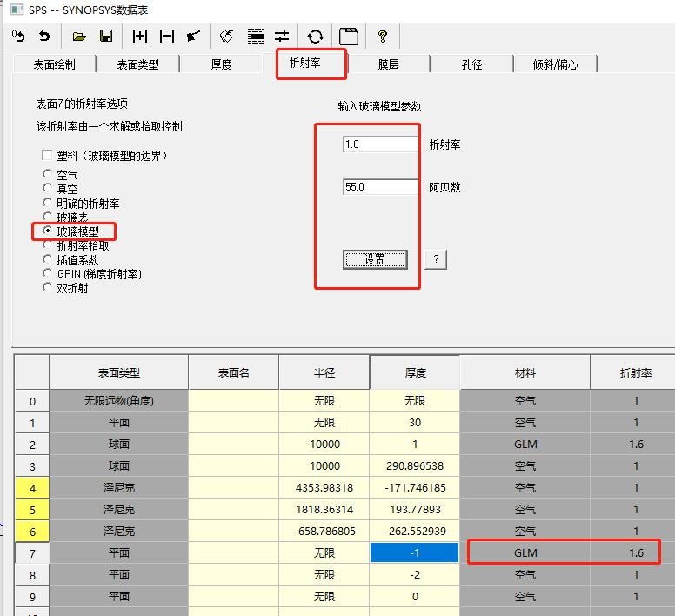
Task: Select the thickness cell of surface 7
Action: [414, 552]
